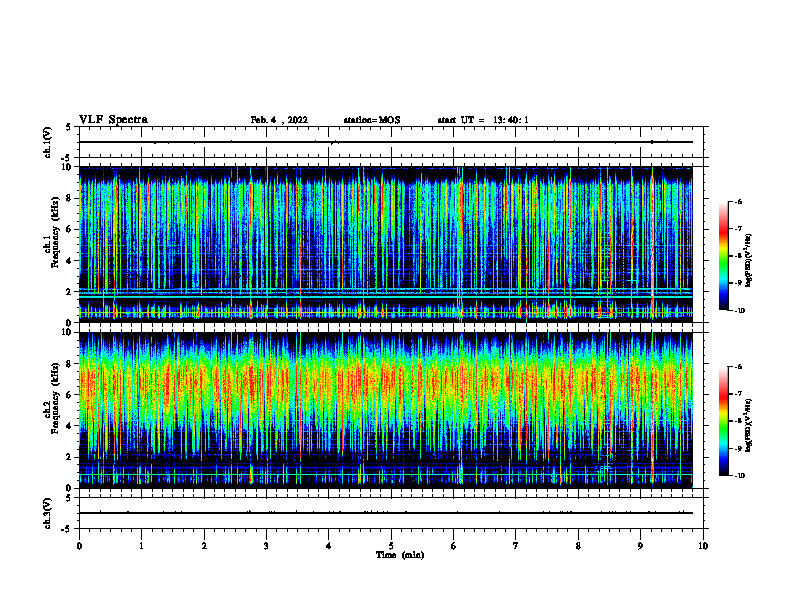Select the ch.2 colorbar "log(PSD)" label
Viewport: 792px width, 612px height.
tap(749, 425)
